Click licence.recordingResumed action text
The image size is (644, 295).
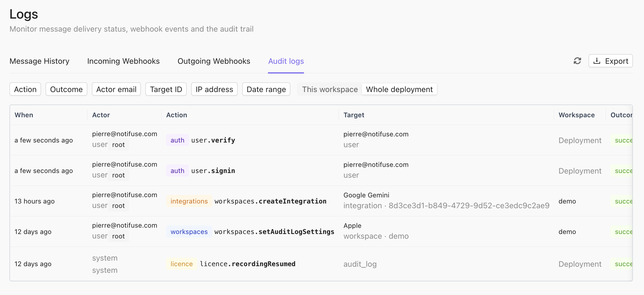(x=248, y=264)
